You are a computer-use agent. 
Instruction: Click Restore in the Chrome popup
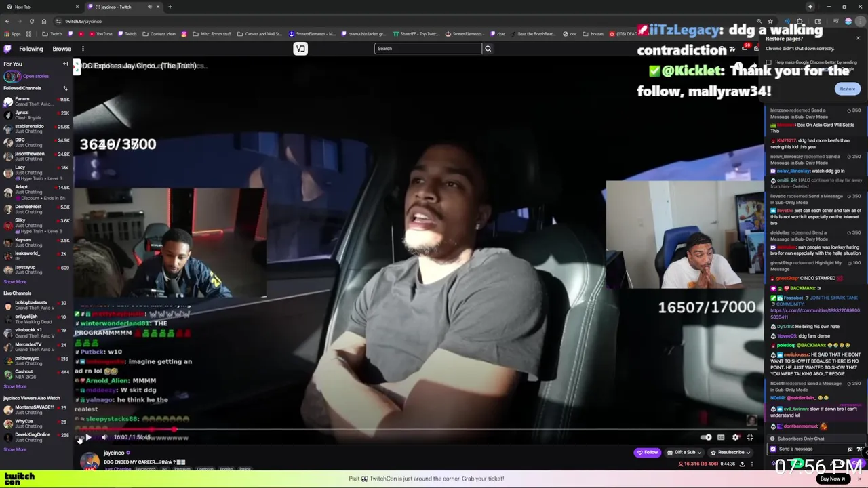(x=848, y=89)
